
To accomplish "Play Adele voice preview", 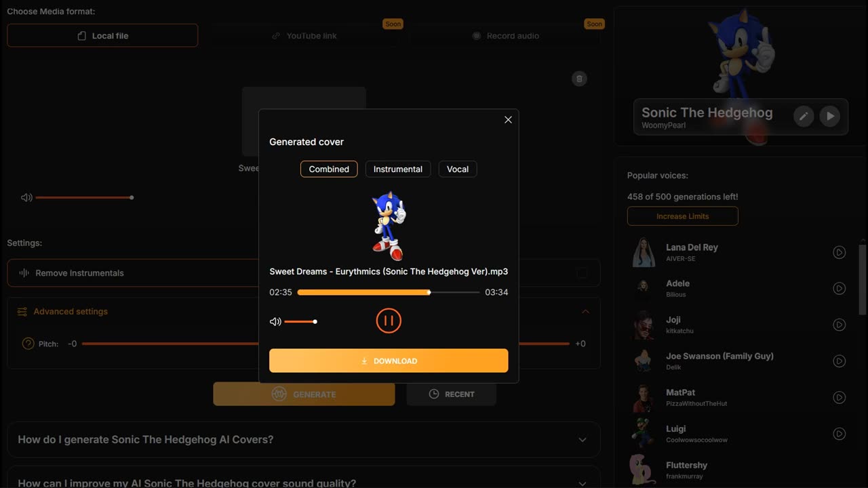I will coord(839,289).
